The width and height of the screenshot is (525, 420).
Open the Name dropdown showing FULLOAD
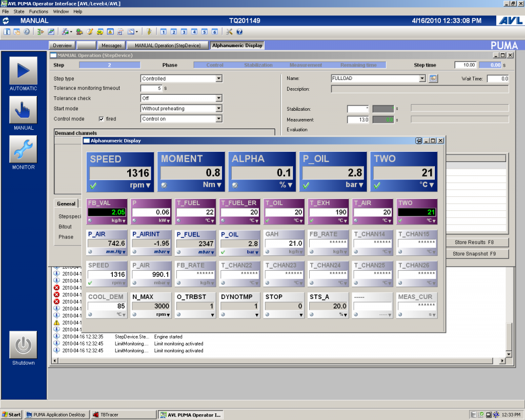coord(422,78)
